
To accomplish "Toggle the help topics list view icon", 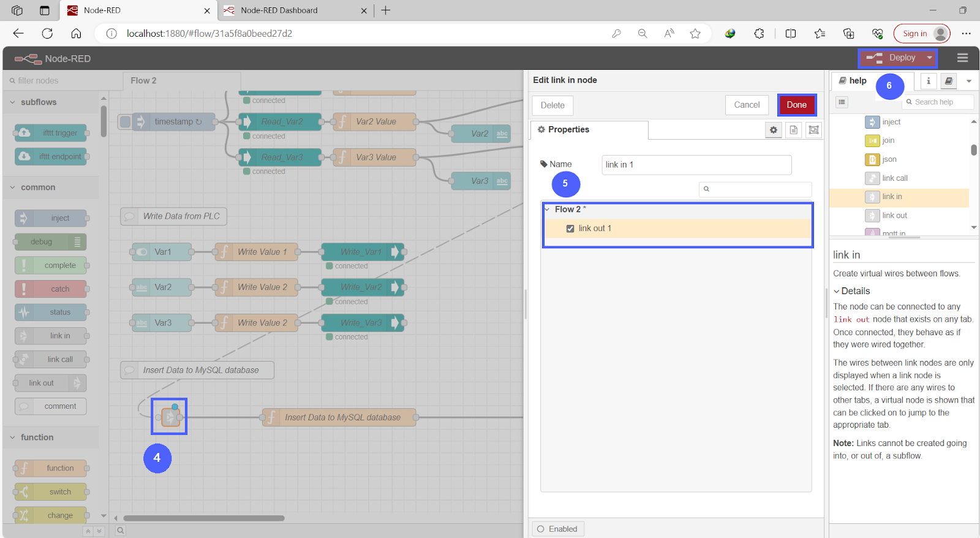I will point(842,102).
